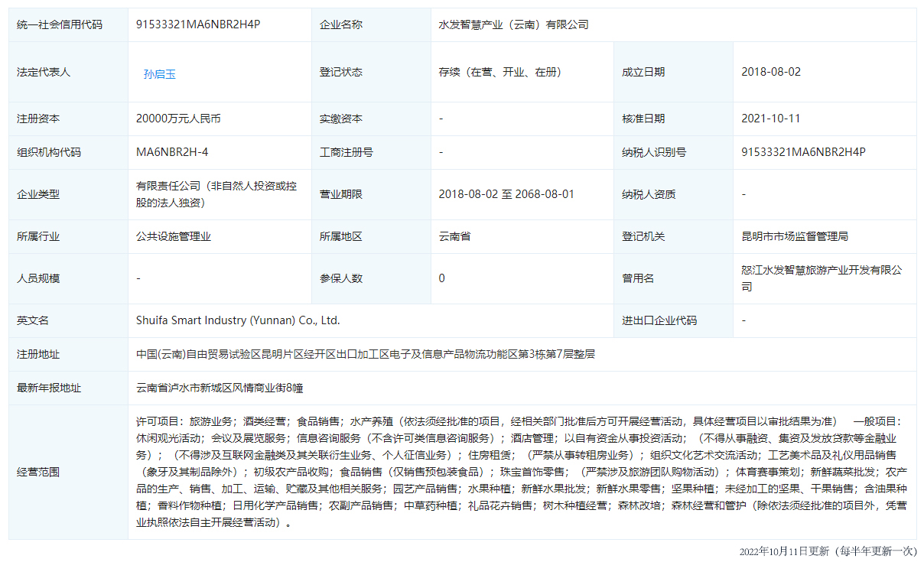
Task: Select registration authority 昆明市市场监督管理局
Action: tap(795, 236)
